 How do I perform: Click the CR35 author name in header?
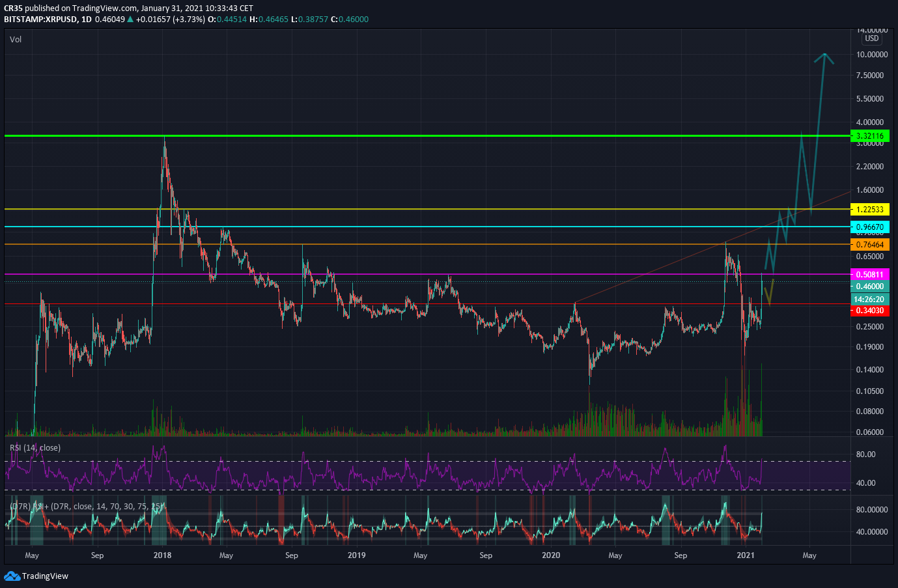pyautogui.click(x=14, y=8)
